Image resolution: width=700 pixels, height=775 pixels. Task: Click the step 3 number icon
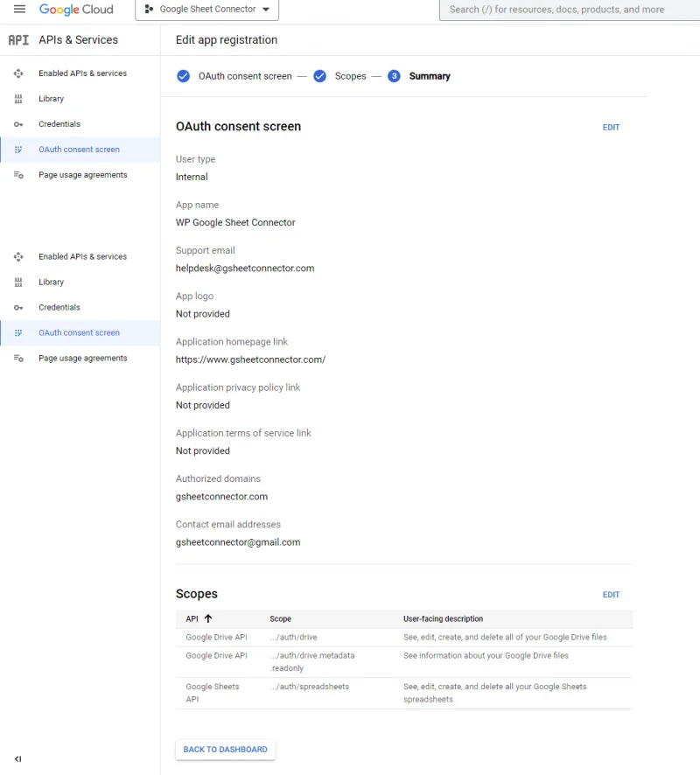394,76
